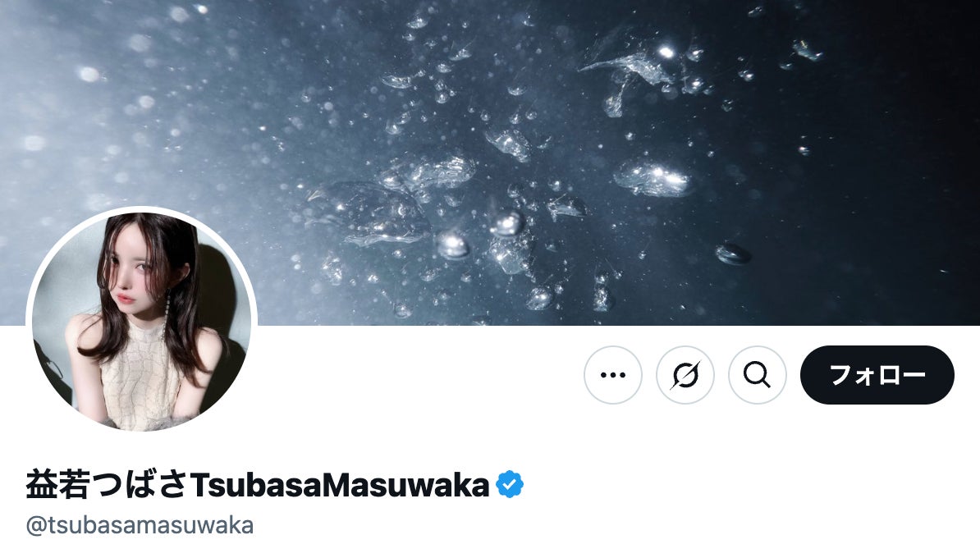Click the round search button near フォロー
This screenshot has height=558, width=980.
point(757,375)
